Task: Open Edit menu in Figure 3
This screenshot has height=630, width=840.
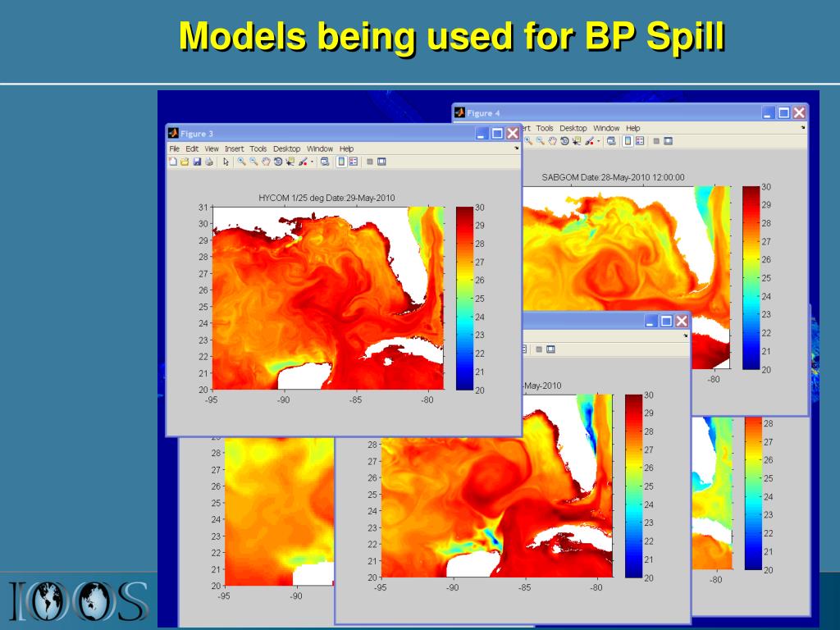Action: pyautogui.click(x=192, y=148)
